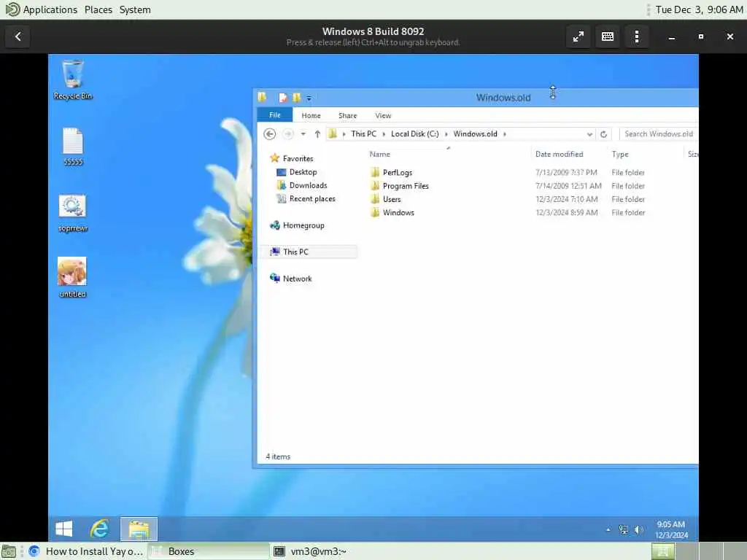
Task: Launch Internet Explorer from the taskbar
Action: point(99,529)
